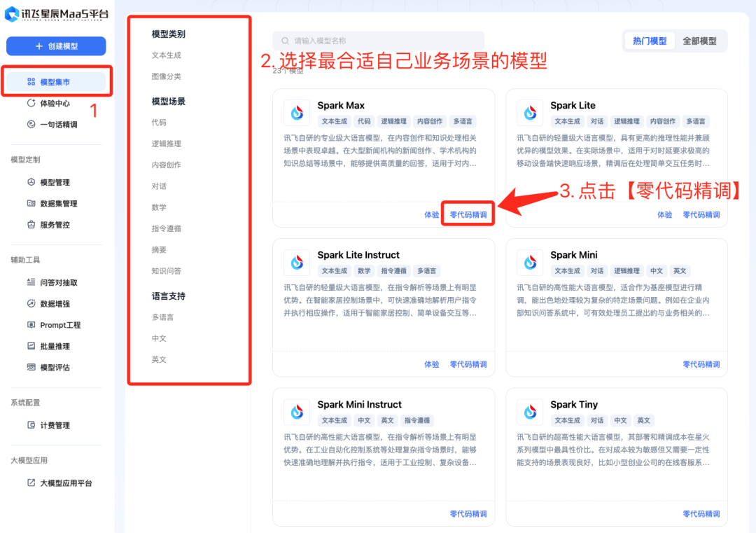Click the 模型集市 grid icon

click(31, 82)
